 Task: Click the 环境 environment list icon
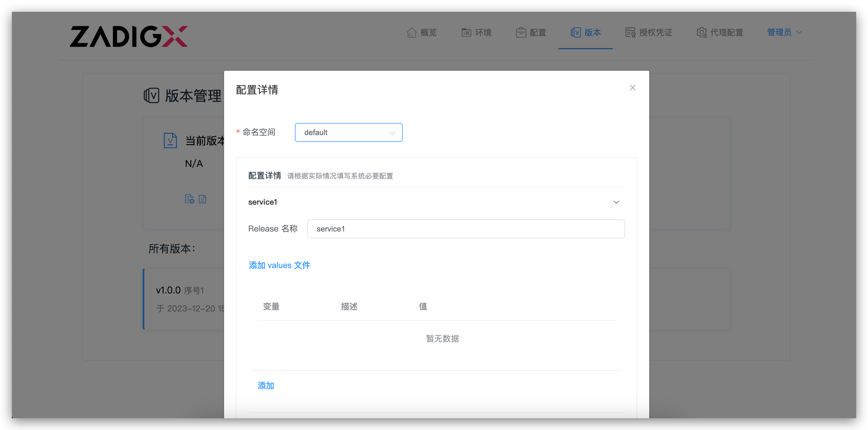tap(466, 33)
